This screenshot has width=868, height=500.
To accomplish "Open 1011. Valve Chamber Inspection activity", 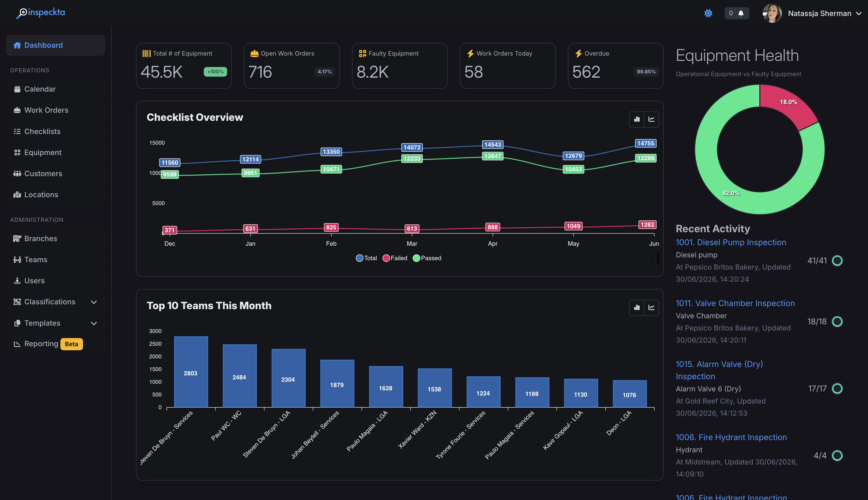I will coord(735,303).
